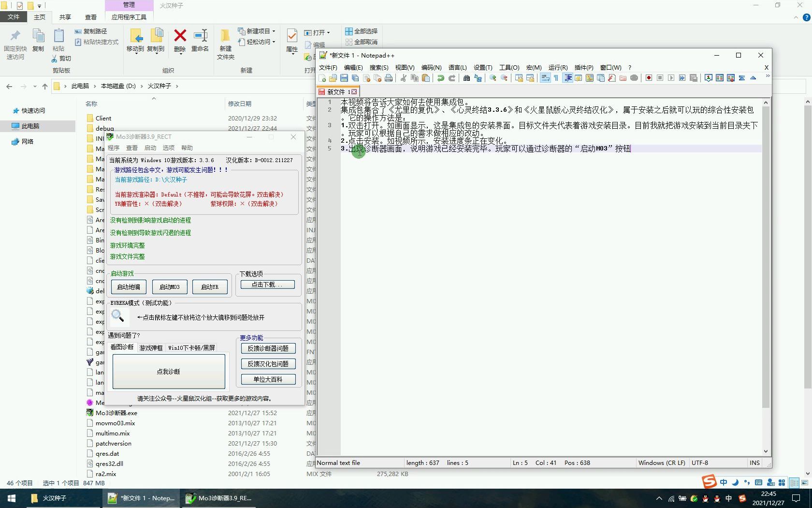
Task: Click the Function List icon in Notepad++
Action: tap(612, 78)
